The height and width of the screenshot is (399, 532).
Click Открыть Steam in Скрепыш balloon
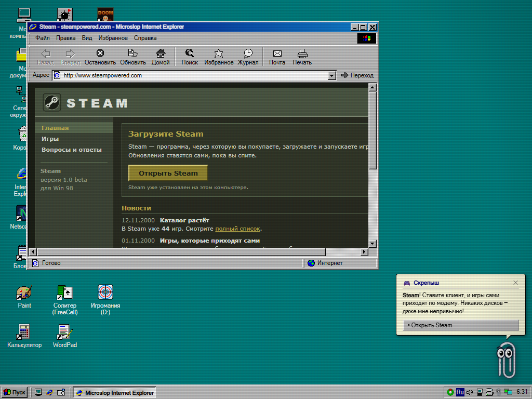click(x=461, y=325)
